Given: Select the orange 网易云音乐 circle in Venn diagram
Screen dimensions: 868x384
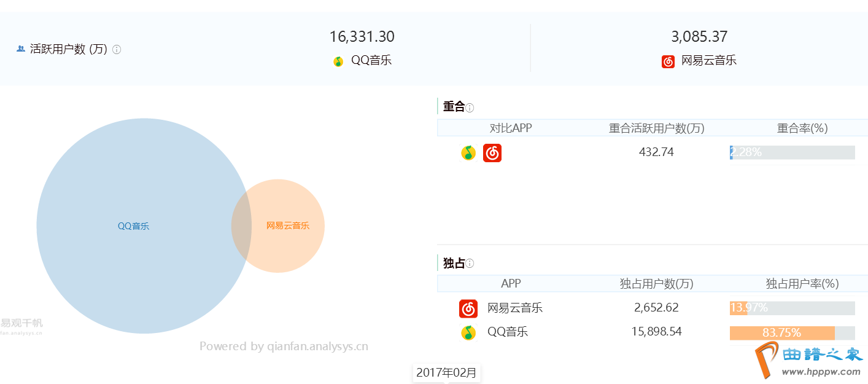Looking at the screenshot, I should click(289, 226).
